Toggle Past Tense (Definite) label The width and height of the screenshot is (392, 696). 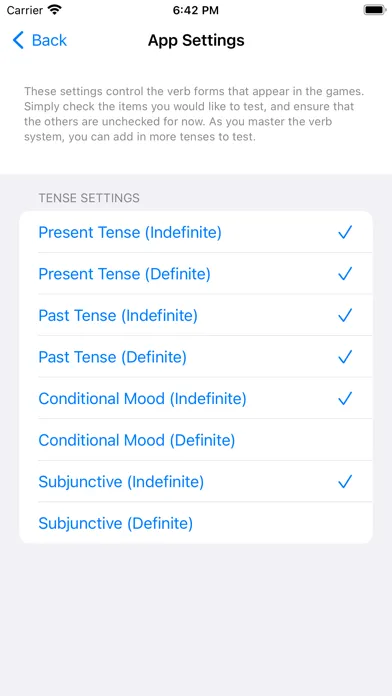pyautogui.click(x=112, y=357)
